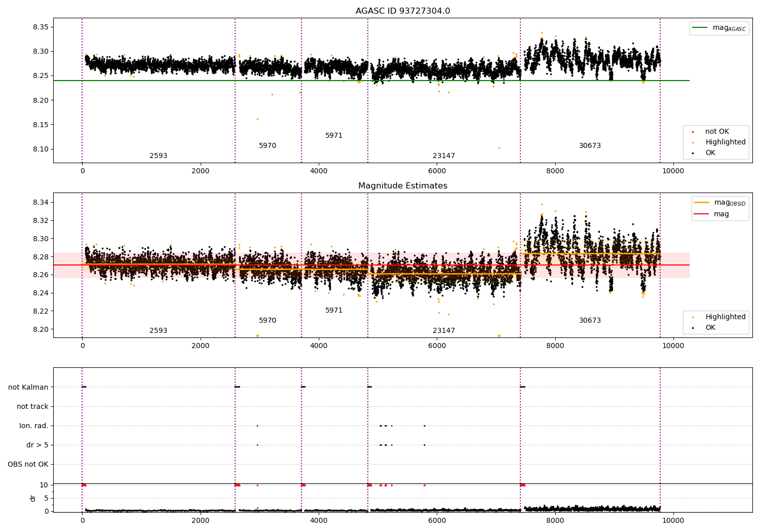Click the title "AGASC ID 93727304.0"
The height and width of the screenshot is (532, 760).
tap(403, 11)
